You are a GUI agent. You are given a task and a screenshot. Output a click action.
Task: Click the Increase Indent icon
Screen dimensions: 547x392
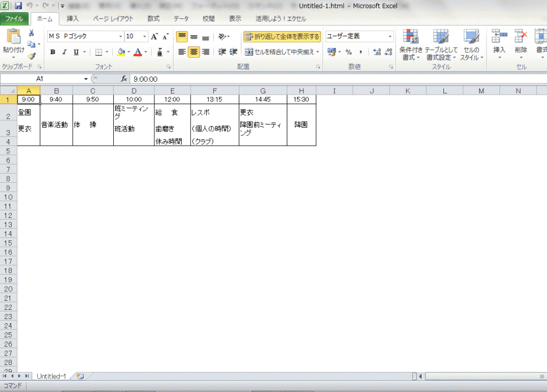coord(233,52)
